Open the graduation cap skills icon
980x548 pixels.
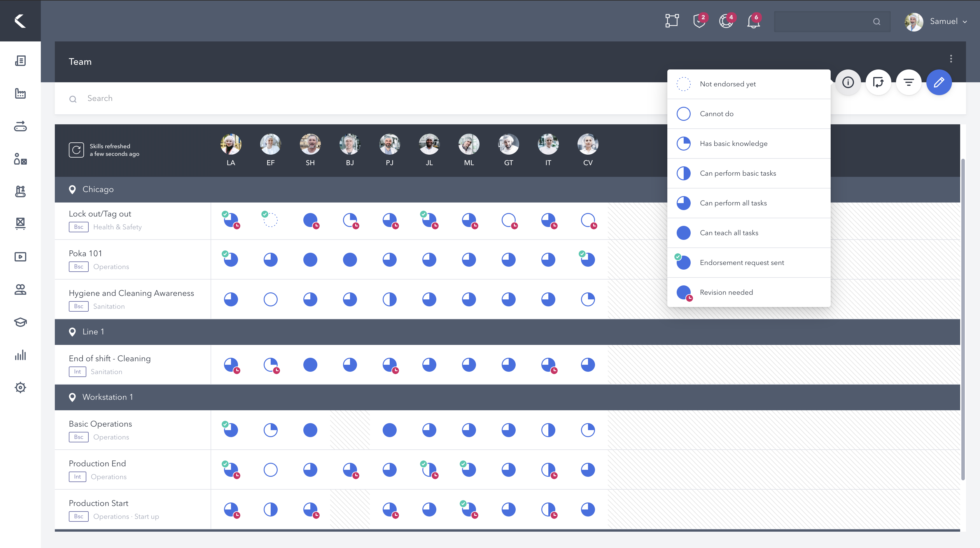[x=20, y=322]
